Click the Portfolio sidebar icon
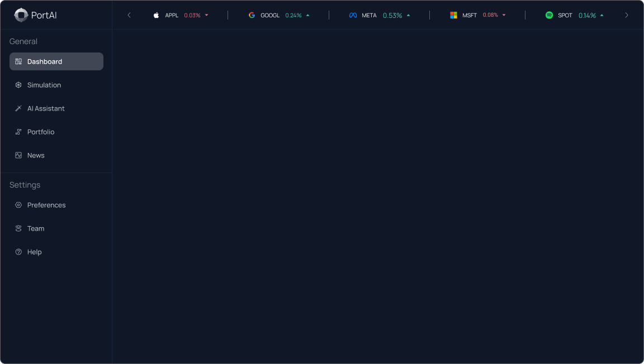The width and height of the screenshot is (644, 364). (18, 132)
